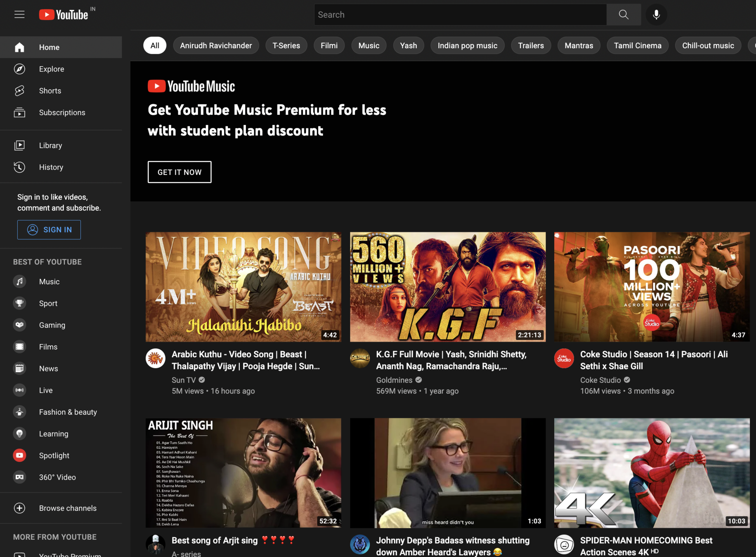Open Coke Studio Pasoori title link
This screenshot has width=756, height=557.
click(x=654, y=360)
